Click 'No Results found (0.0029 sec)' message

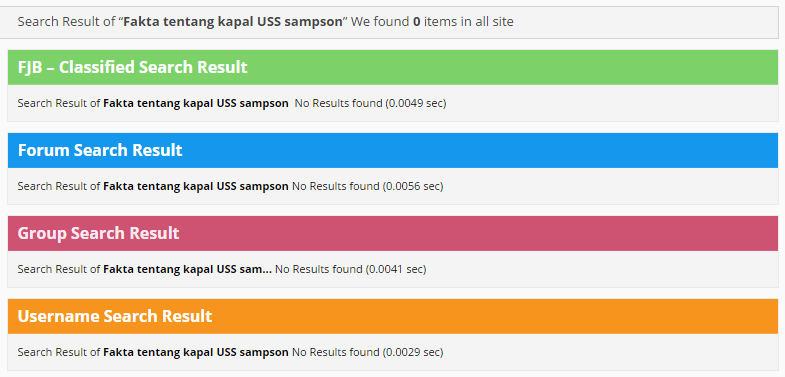pos(367,352)
